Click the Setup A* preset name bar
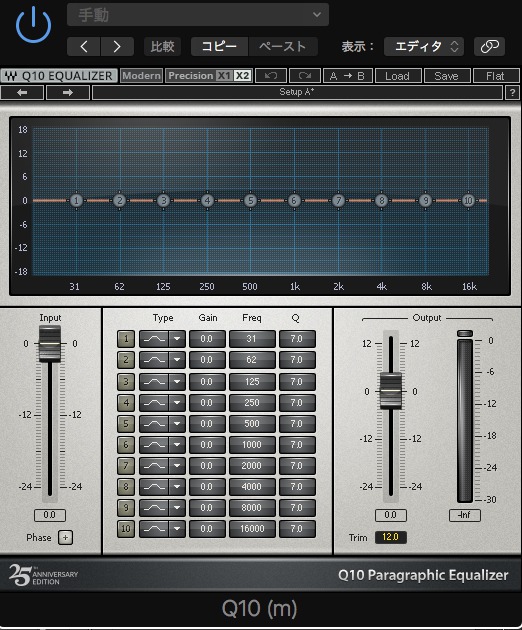Screen dimensions: 522x630 click(297, 93)
